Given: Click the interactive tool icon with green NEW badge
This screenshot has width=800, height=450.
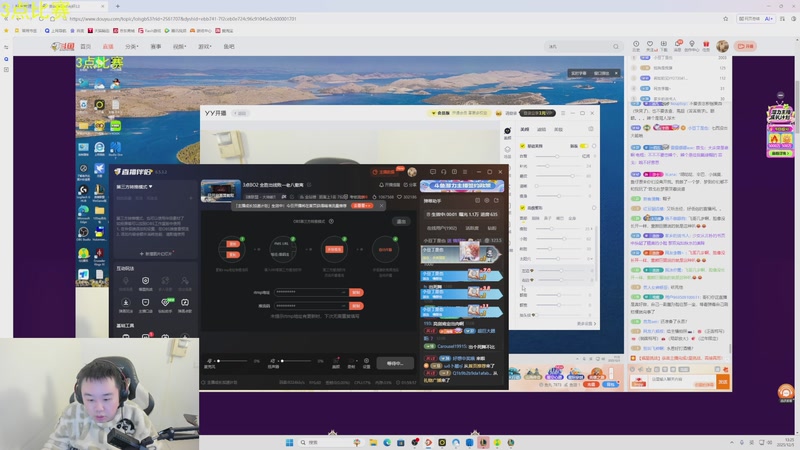Looking at the screenshot, I should coord(165,303).
